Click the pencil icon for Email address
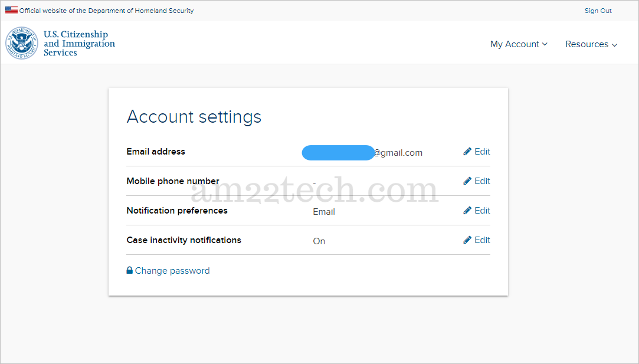 click(467, 152)
